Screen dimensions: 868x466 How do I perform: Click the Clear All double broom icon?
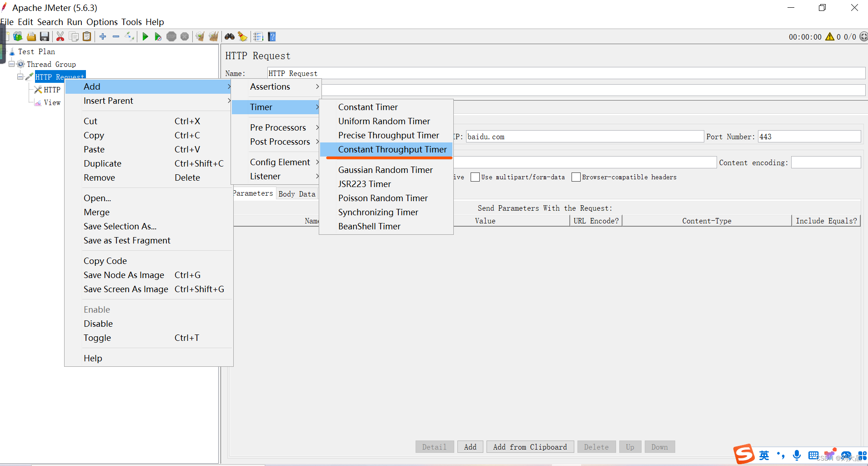click(213, 36)
